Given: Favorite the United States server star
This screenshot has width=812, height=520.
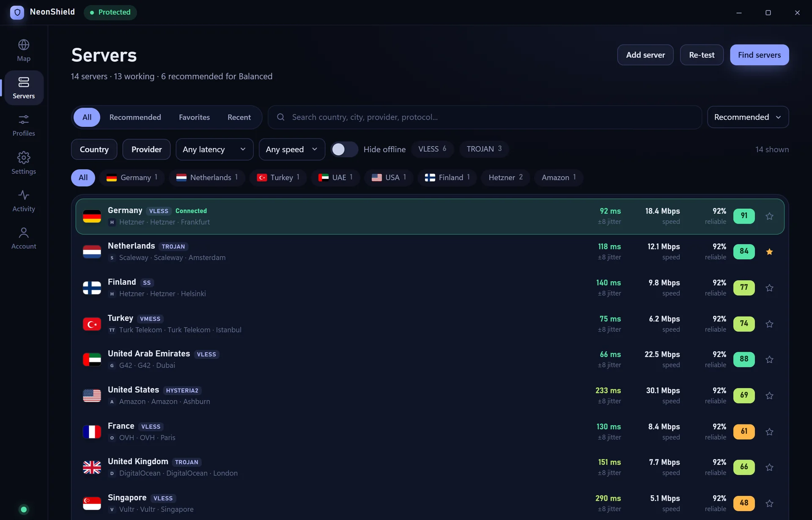Looking at the screenshot, I should 769,396.
